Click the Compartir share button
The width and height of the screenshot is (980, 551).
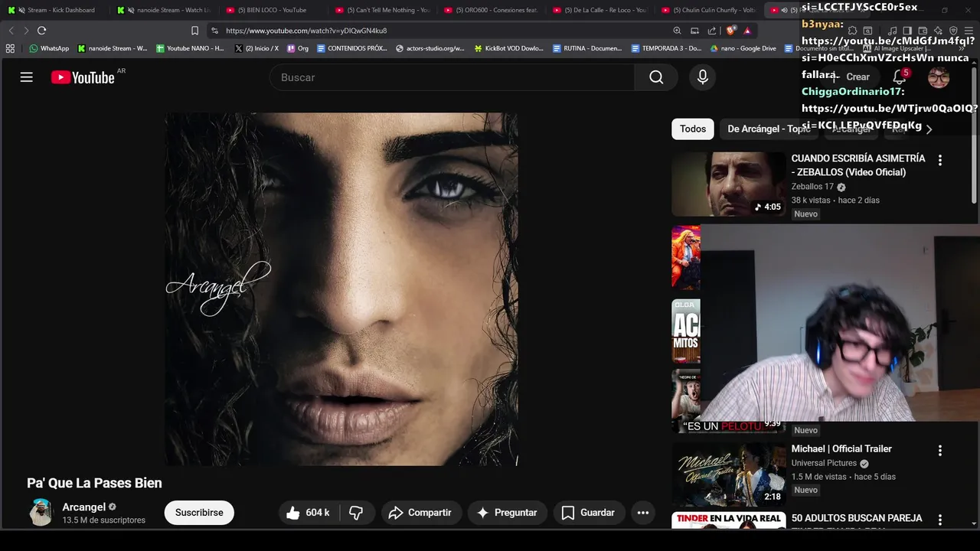point(420,513)
